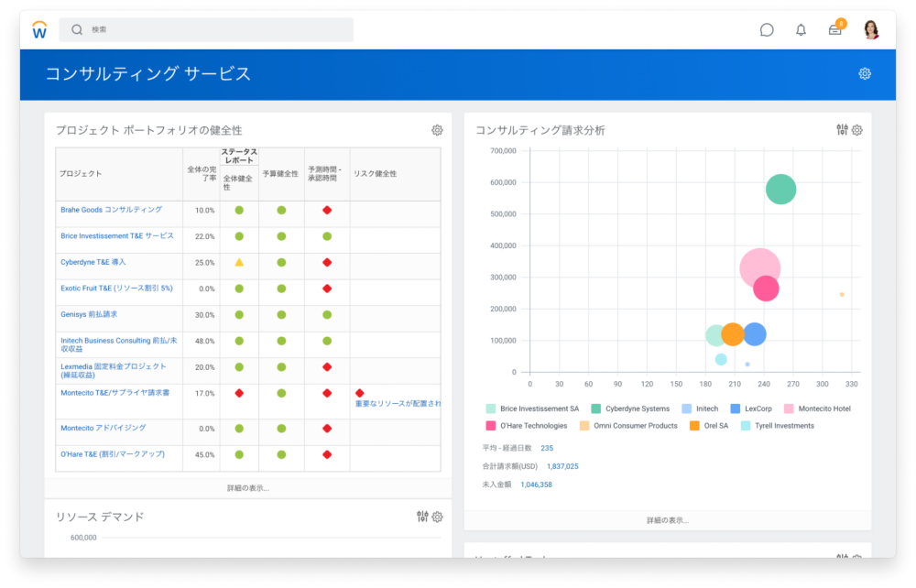
Task: Click 詳細の表示 under billing analysis chart
Action: click(668, 520)
